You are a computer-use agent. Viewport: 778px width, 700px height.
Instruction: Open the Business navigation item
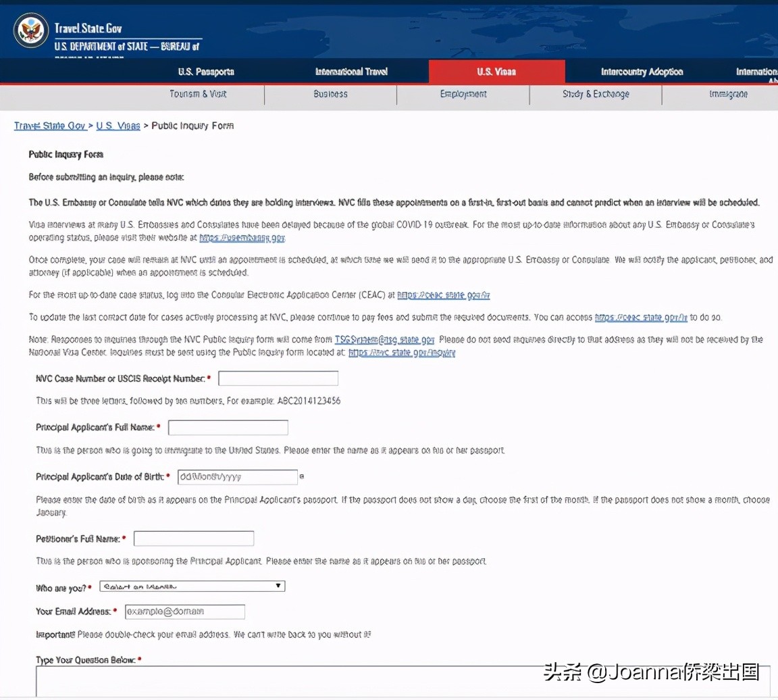(330, 95)
